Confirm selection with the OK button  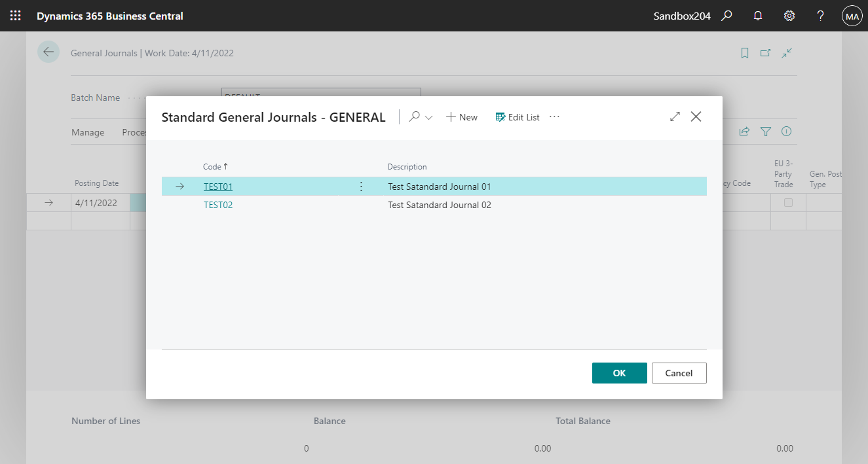pos(618,372)
